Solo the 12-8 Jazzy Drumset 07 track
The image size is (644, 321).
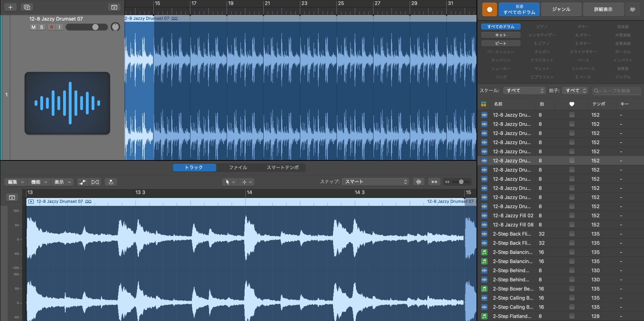[x=42, y=27]
